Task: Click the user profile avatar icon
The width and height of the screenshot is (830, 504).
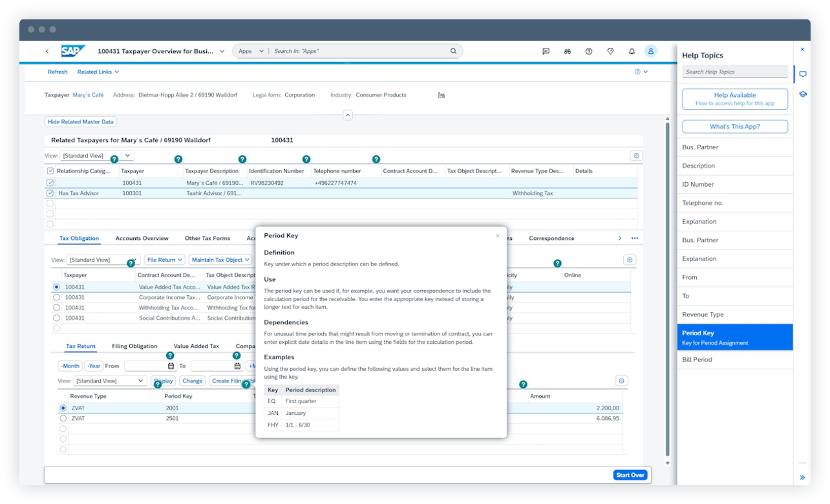Action: click(651, 50)
